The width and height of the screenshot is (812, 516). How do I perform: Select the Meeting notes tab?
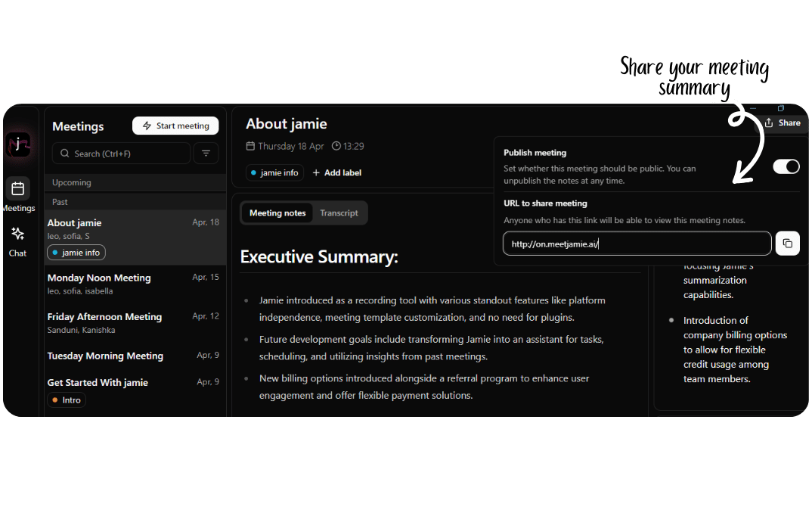click(277, 213)
